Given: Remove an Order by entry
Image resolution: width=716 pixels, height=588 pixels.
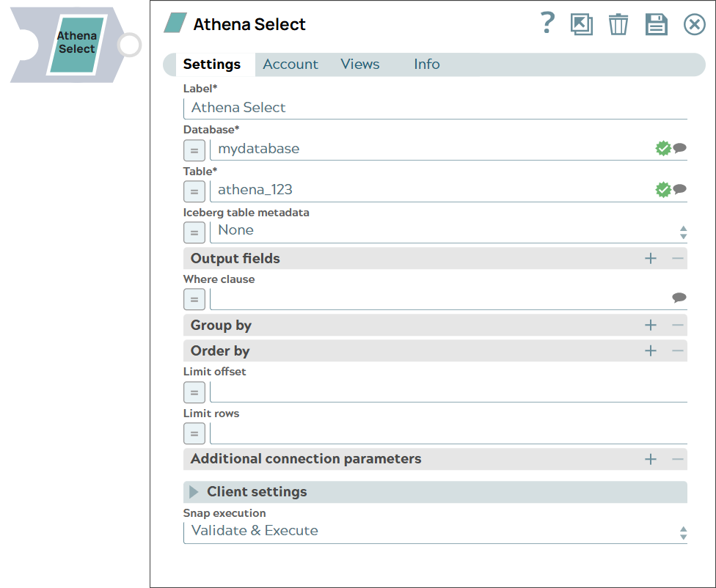Looking at the screenshot, I should pos(676,350).
